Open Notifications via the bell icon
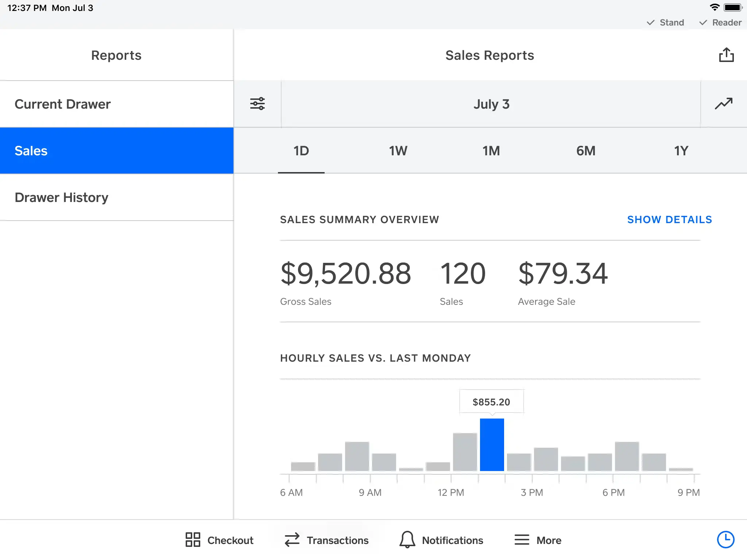 click(x=407, y=540)
